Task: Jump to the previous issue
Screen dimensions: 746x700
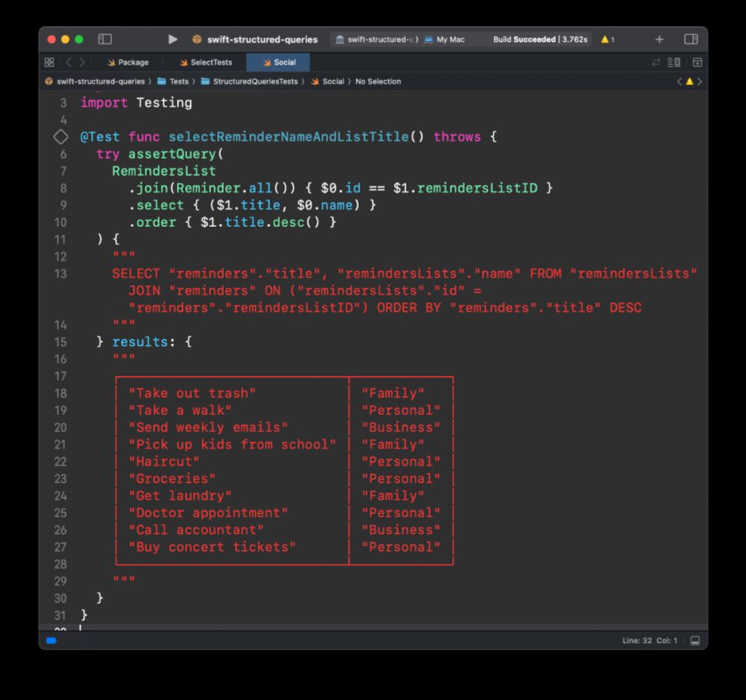Action: click(x=680, y=81)
